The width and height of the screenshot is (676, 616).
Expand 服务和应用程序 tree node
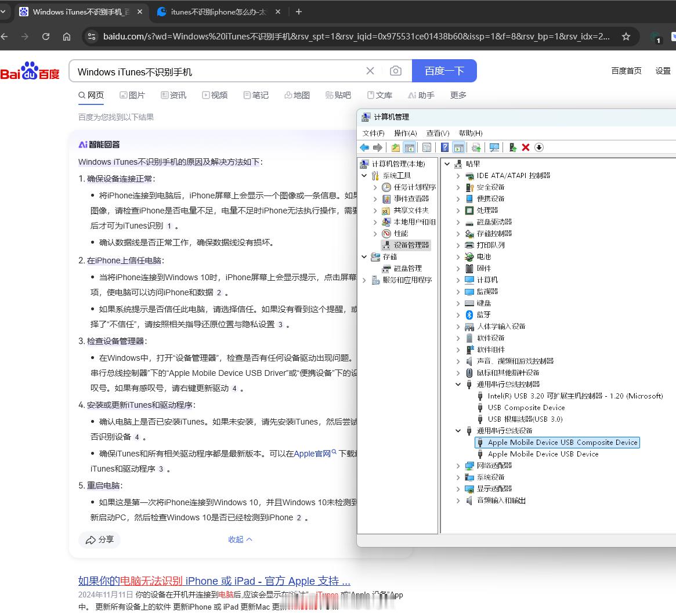click(364, 280)
